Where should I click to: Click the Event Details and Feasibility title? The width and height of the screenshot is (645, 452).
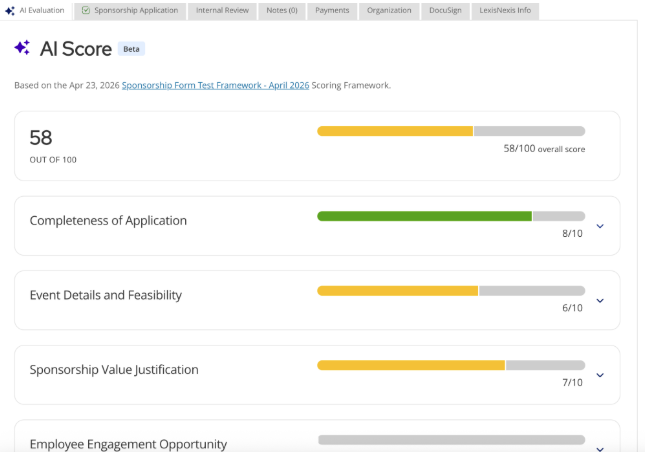tap(106, 295)
